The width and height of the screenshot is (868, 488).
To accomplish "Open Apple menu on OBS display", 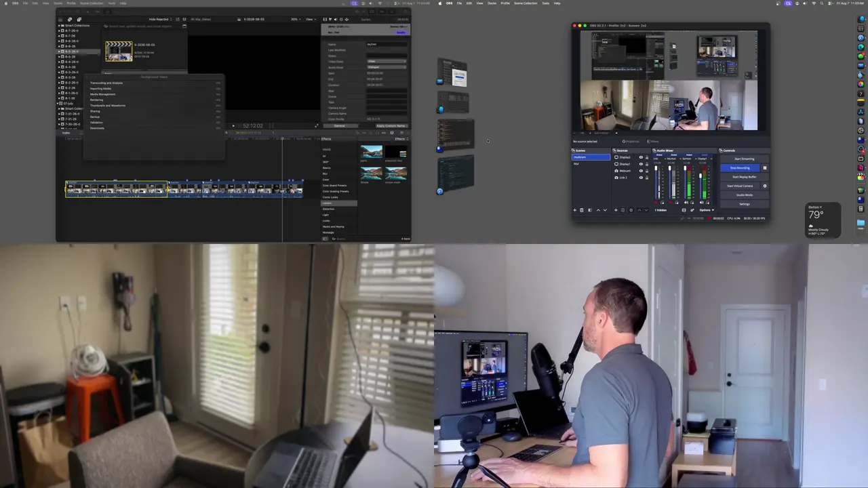I will [439, 3].
